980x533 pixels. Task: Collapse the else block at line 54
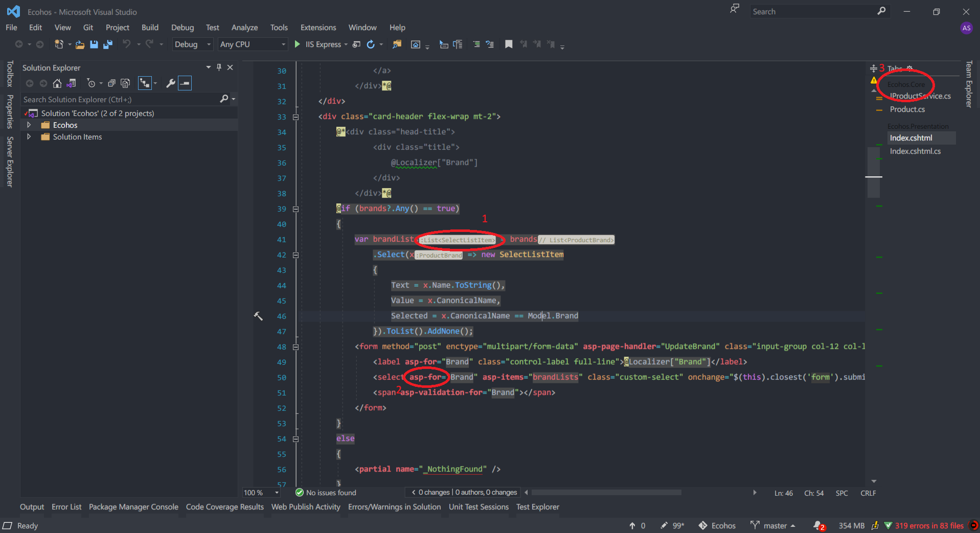coord(295,439)
